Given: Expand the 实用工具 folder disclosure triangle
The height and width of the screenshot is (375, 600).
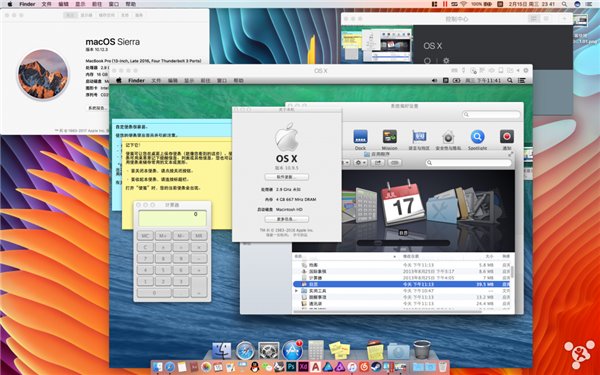Looking at the screenshot, I should [296, 291].
